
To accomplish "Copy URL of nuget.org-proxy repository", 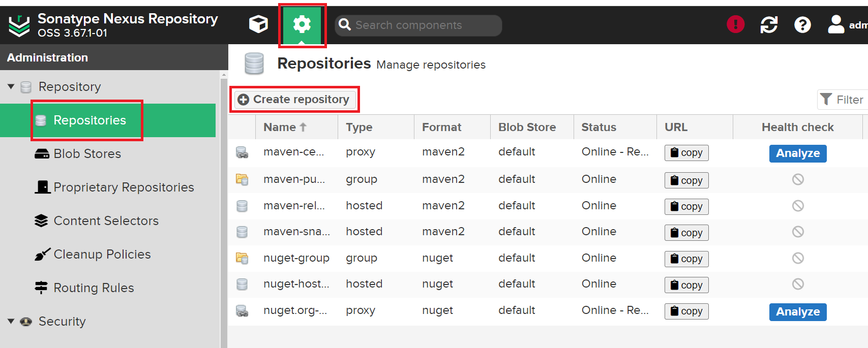I will tap(686, 311).
